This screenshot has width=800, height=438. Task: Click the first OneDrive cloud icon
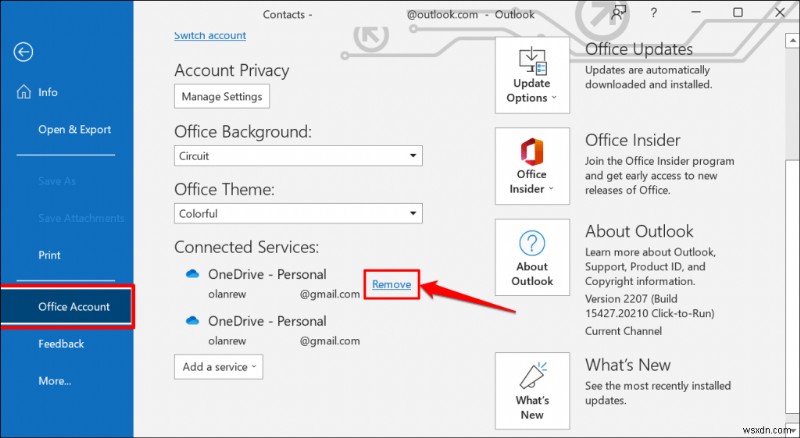(x=192, y=274)
